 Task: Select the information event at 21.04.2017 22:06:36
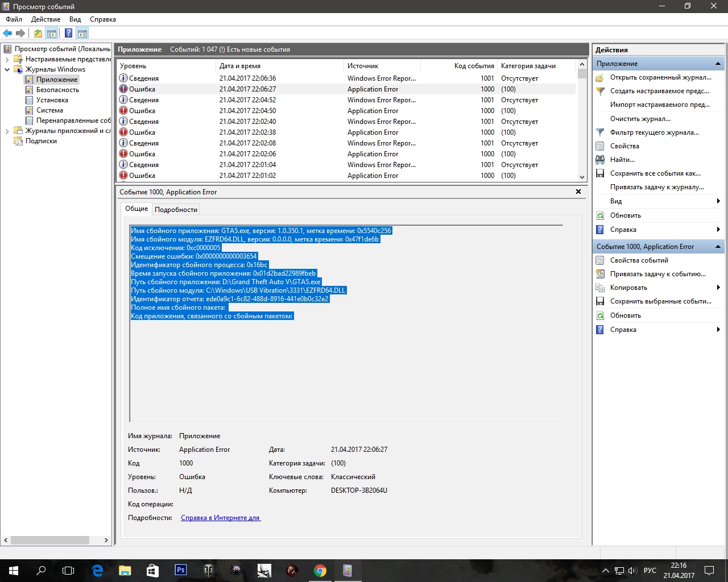click(x=346, y=78)
